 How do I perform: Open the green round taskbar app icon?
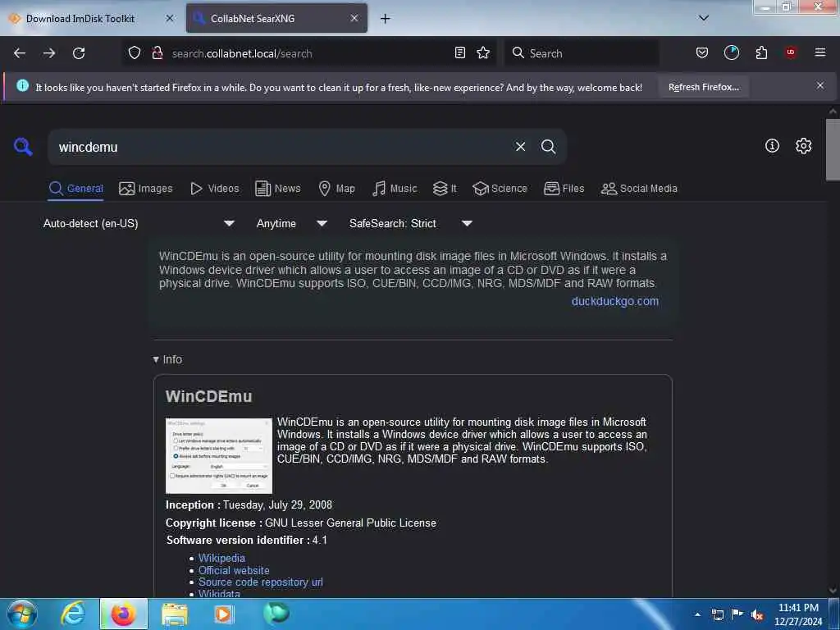point(276,613)
